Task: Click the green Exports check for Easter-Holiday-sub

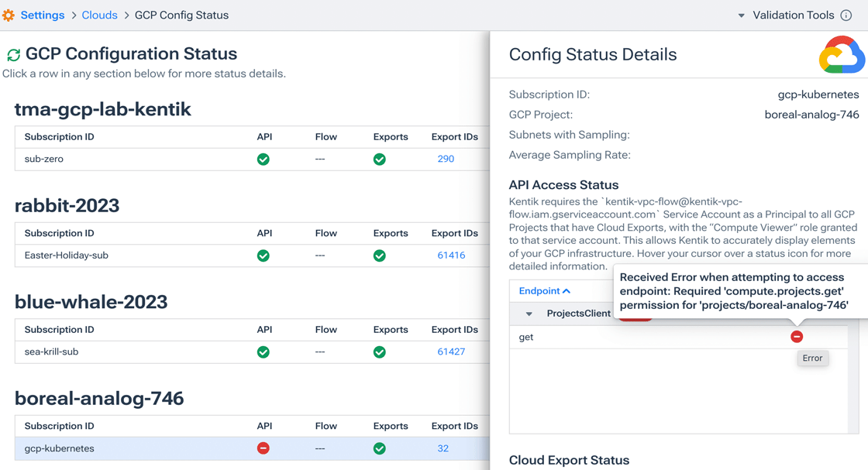Action: (x=379, y=256)
